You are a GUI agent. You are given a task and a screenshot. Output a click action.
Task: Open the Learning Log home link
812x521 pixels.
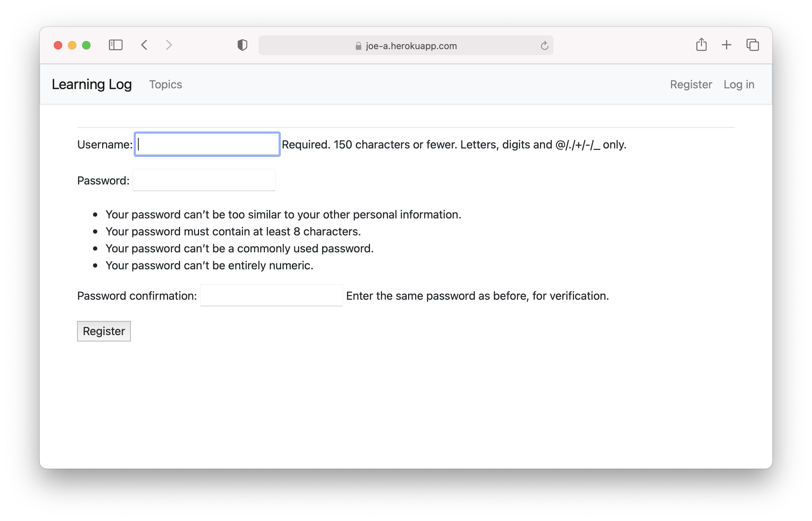pyautogui.click(x=92, y=84)
